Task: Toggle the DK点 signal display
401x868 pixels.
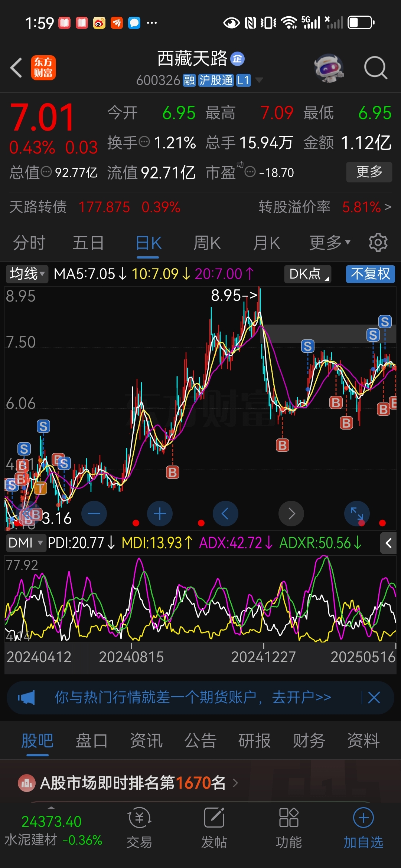Action: tap(307, 274)
